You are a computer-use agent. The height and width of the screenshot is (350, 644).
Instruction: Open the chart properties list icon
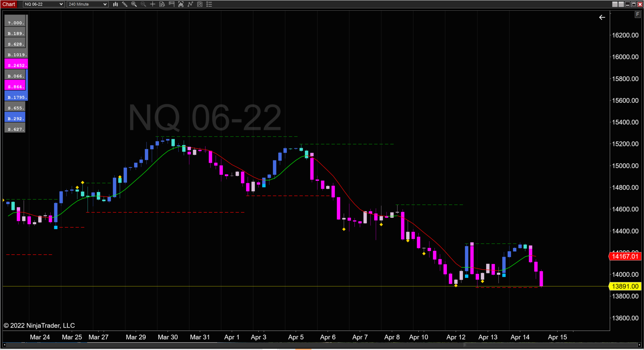click(x=209, y=4)
